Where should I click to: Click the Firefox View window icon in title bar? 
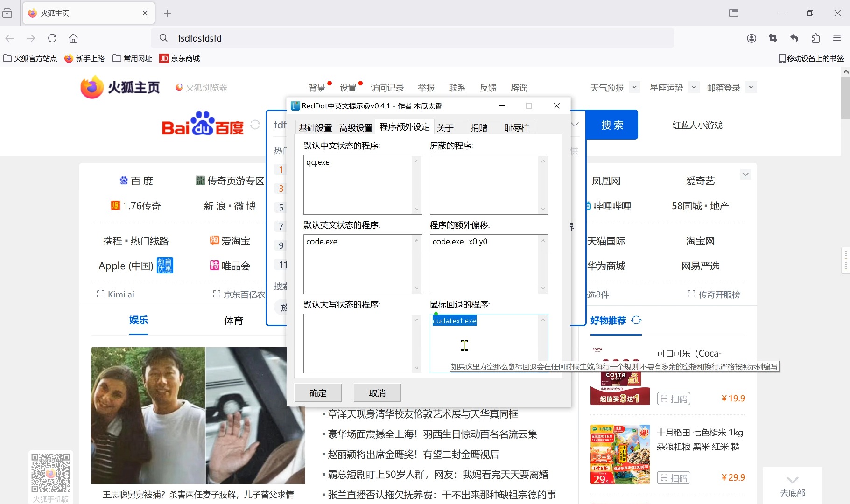pyautogui.click(x=734, y=13)
